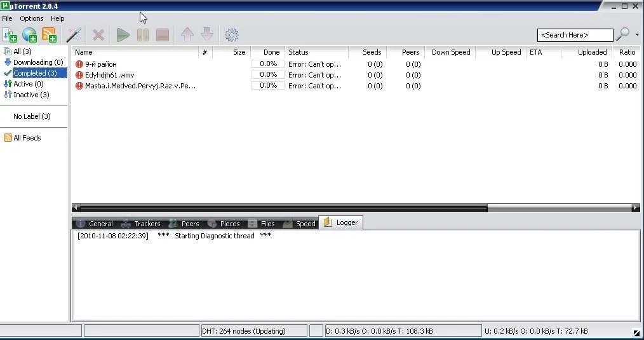Click the Stop torrent toolbar icon
The width and height of the screenshot is (644, 340).
[x=163, y=35]
